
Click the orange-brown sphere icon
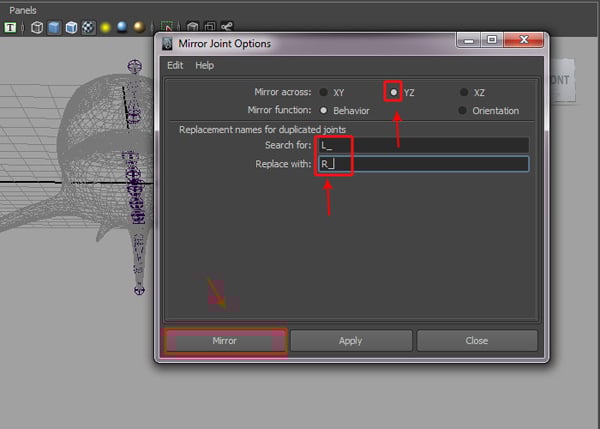tap(138, 27)
